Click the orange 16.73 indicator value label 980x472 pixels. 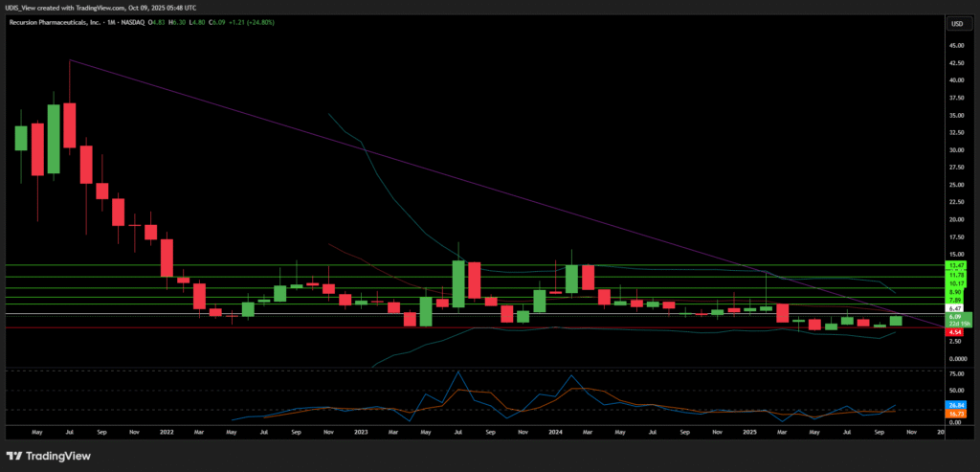coord(955,414)
